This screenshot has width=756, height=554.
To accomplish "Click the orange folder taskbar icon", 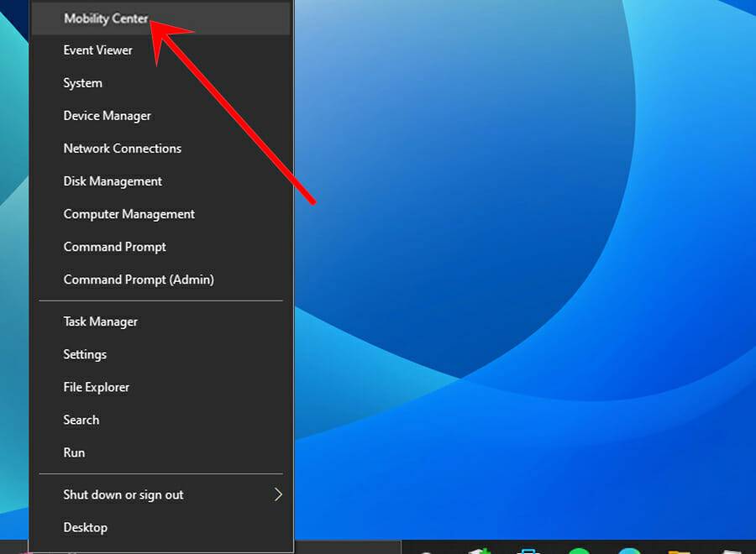I will click(x=680, y=550).
